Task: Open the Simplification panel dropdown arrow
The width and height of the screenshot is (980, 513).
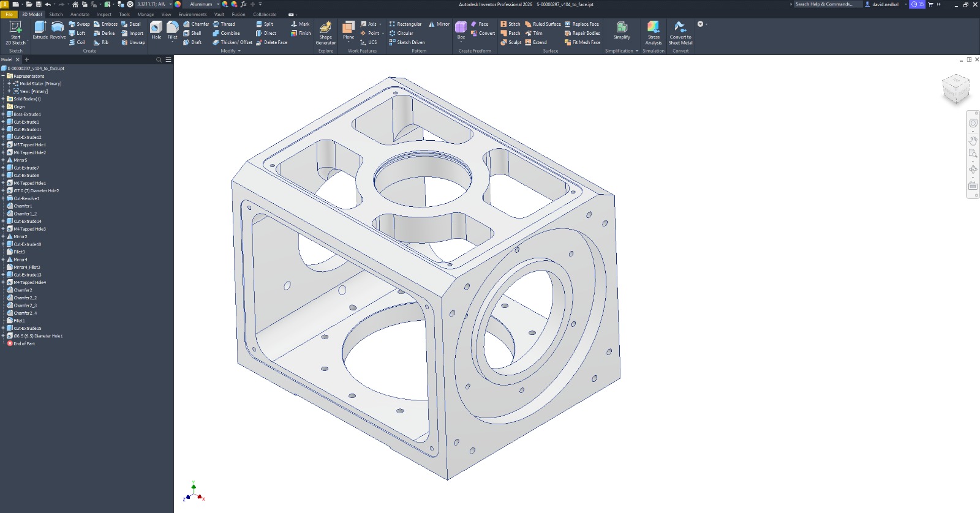Action: 637,51
